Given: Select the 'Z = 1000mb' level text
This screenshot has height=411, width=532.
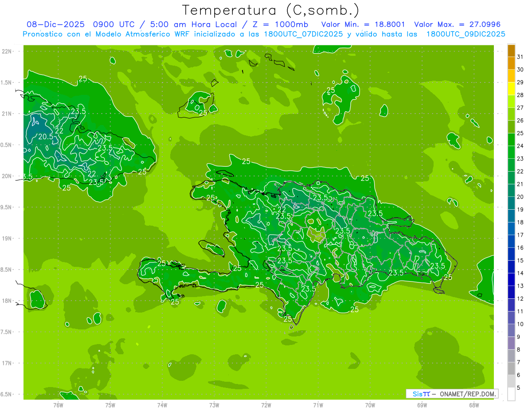Looking at the screenshot, I should point(280,24).
